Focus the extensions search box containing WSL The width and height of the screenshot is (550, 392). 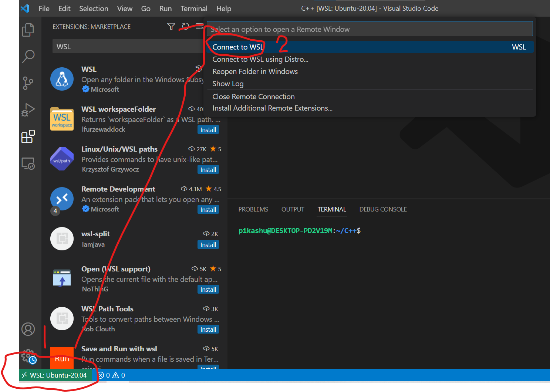point(128,47)
